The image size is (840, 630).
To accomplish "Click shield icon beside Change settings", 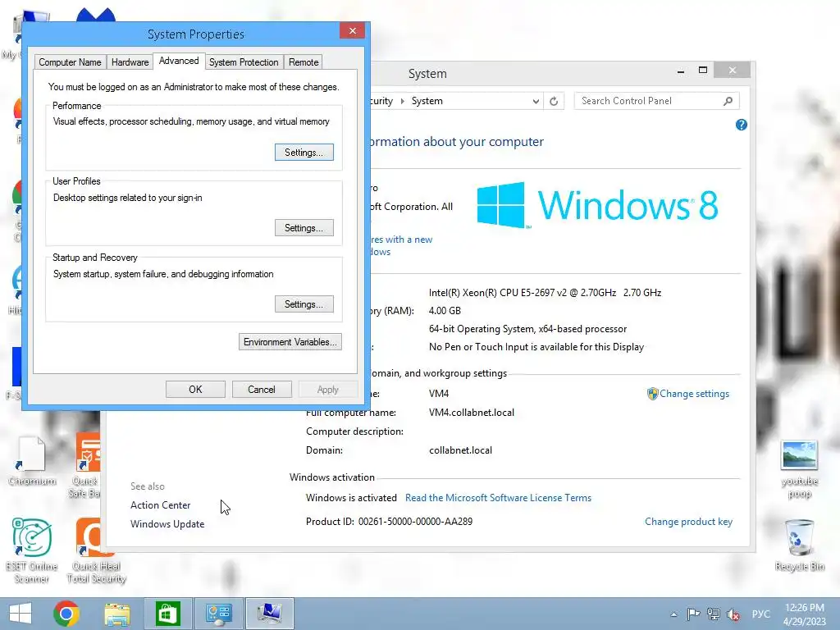I will 652,394.
